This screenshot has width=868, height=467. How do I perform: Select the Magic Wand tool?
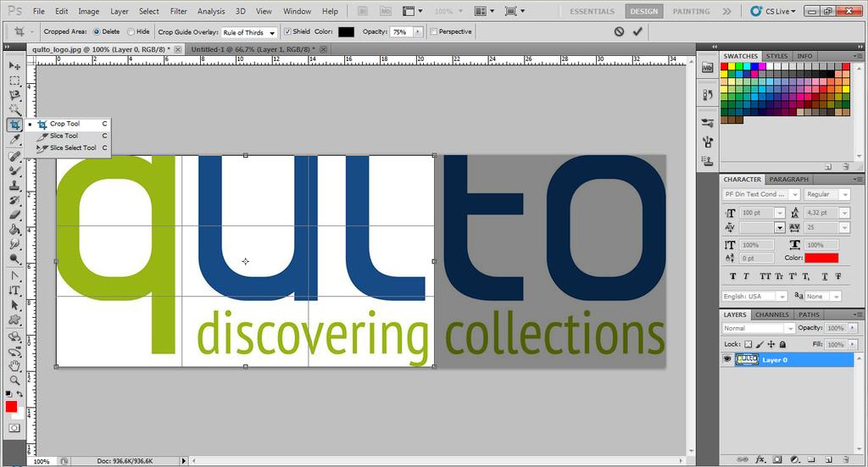(14, 109)
